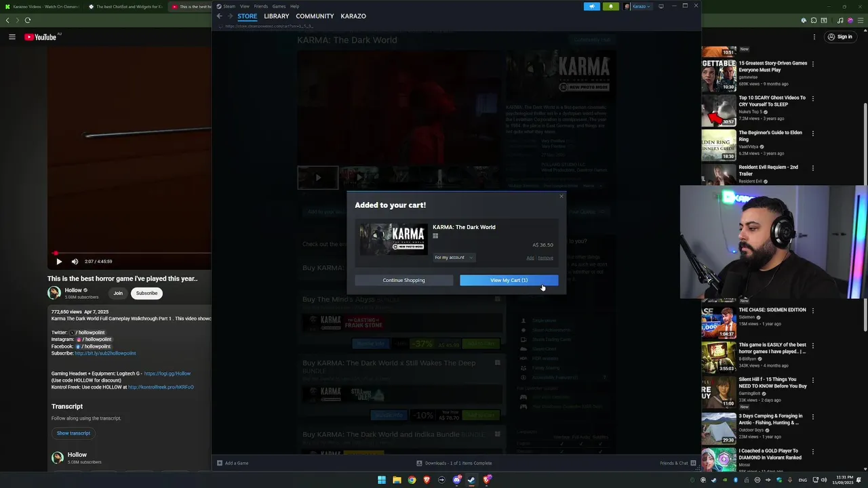Viewport: 868px width, 488px height.
Task: Click Sign in on YouTube
Action: [x=840, y=37]
